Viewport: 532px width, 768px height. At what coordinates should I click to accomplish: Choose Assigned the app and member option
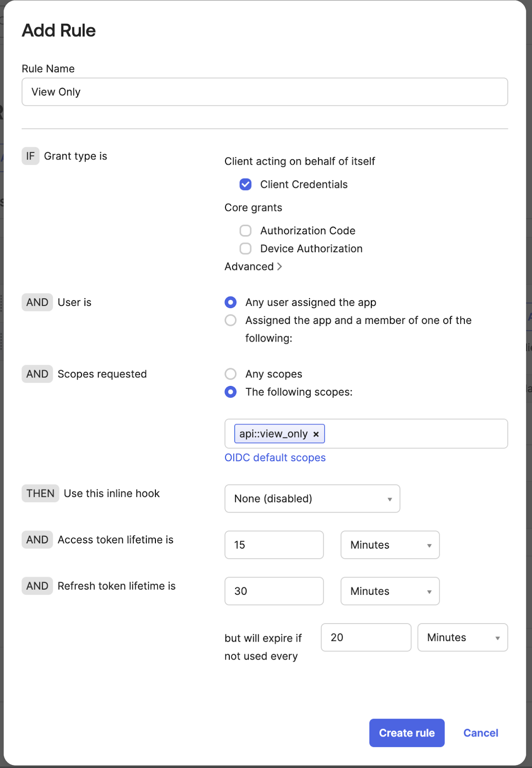pyautogui.click(x=231, y=320)
